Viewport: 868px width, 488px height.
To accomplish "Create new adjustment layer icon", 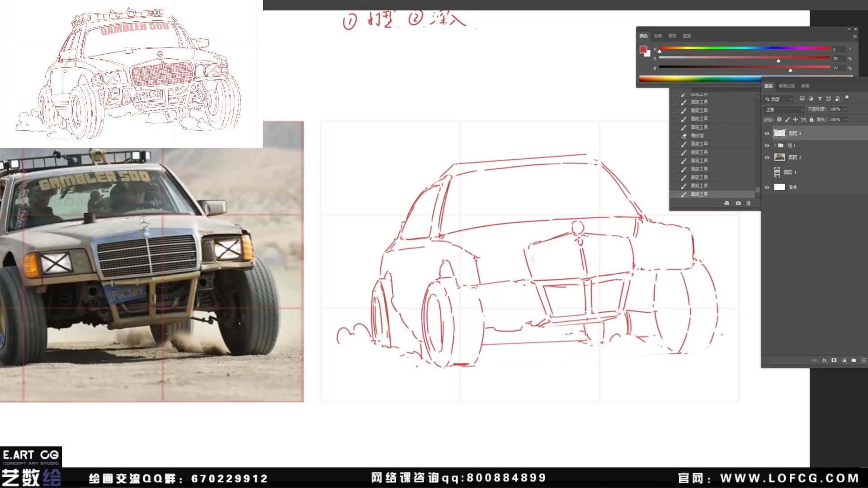I will pos(844,361).
